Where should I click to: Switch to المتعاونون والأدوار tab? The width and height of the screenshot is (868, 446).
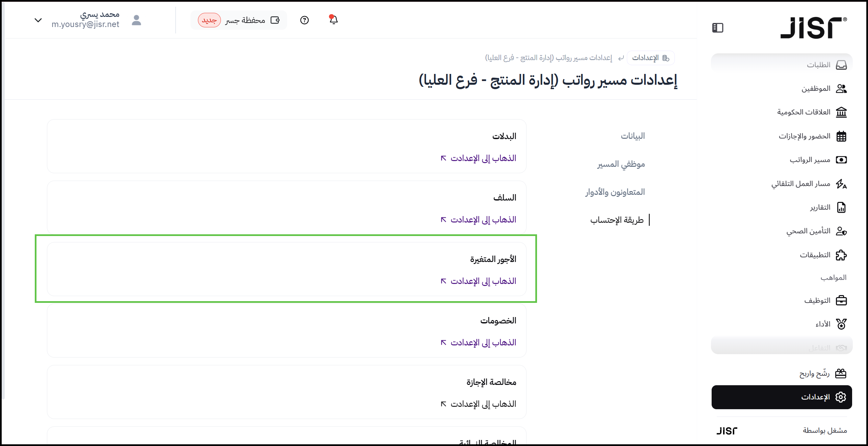point(615,192)
